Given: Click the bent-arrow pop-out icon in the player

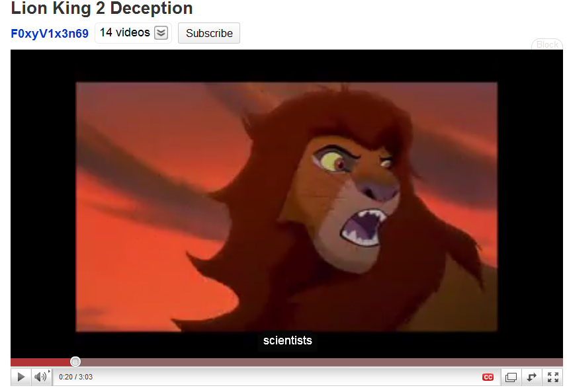Looking at the screenshot, I should [531, 377].
